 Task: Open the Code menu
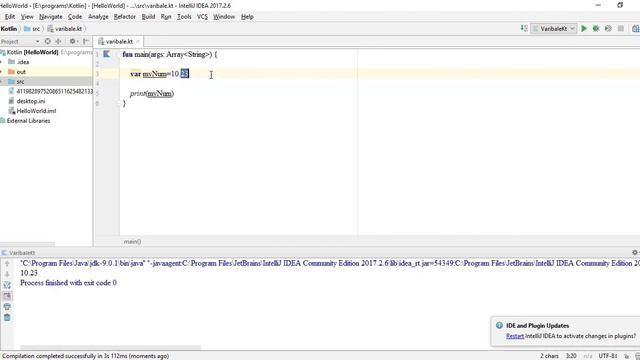click(75, 17)
